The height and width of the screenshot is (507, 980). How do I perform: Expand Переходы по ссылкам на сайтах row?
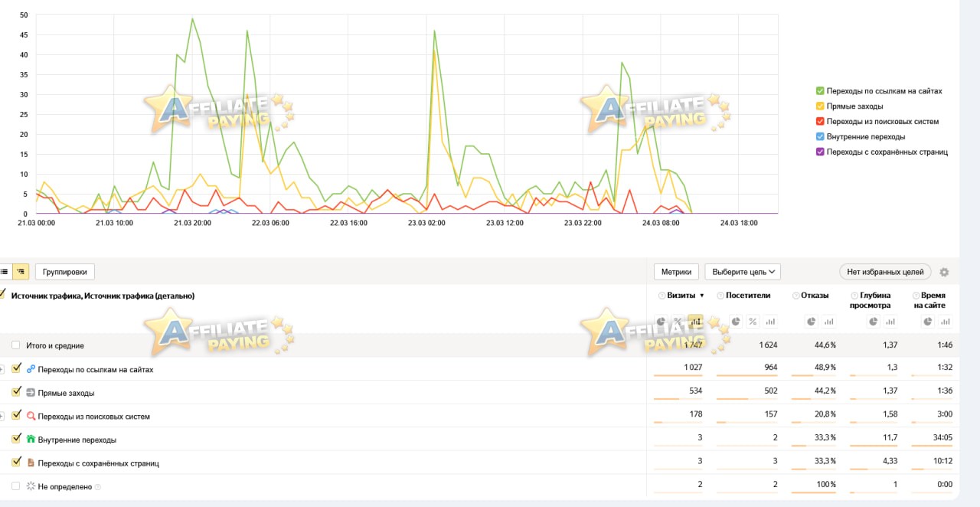point(2,369)
